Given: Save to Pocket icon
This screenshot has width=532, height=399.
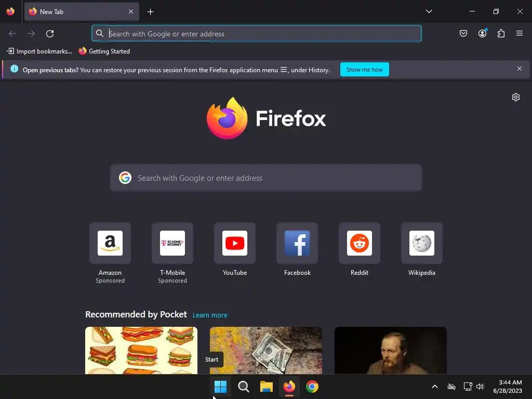Looking at the screenshot, I should (x=463, y=33).
